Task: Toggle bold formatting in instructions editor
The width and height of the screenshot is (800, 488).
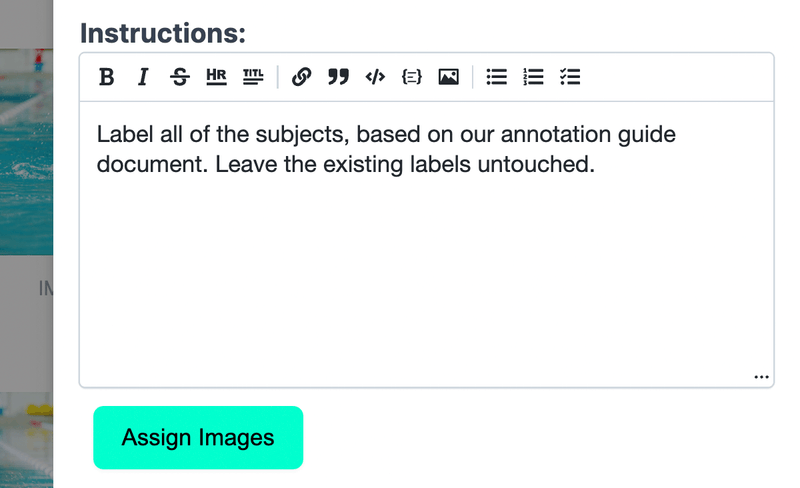Action: click(106, 77)
